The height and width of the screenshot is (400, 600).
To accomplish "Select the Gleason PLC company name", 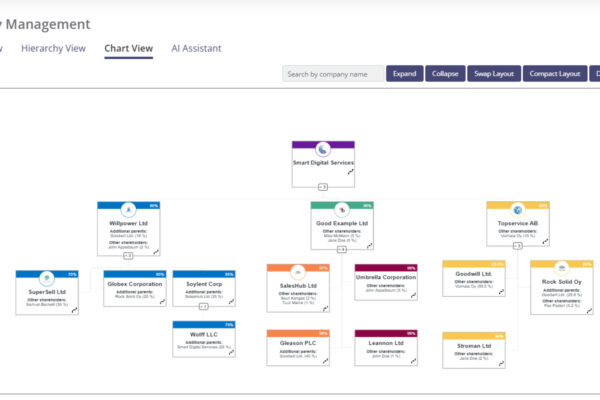I will click(298, 343).
